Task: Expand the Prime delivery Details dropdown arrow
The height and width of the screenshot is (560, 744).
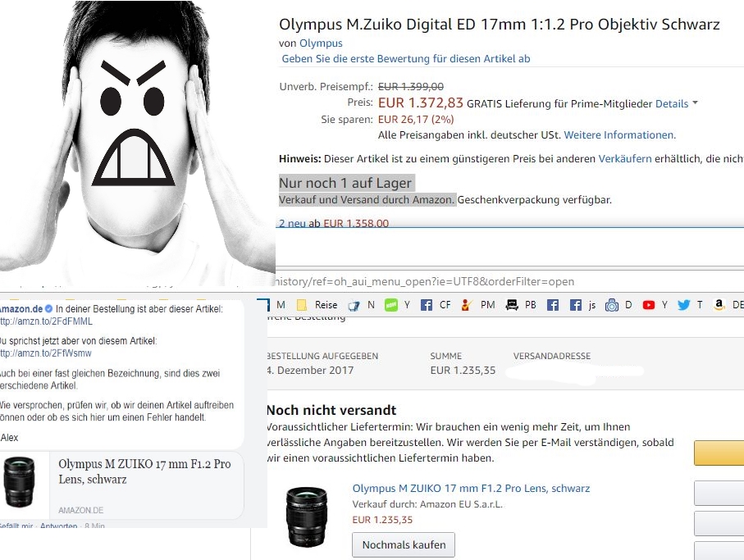Action: [x=695, y=102]
